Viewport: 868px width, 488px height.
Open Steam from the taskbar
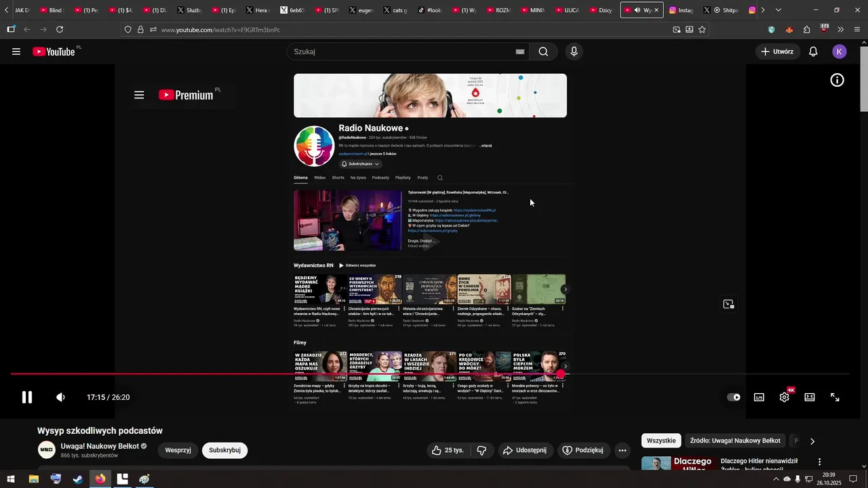click(78, 479)
